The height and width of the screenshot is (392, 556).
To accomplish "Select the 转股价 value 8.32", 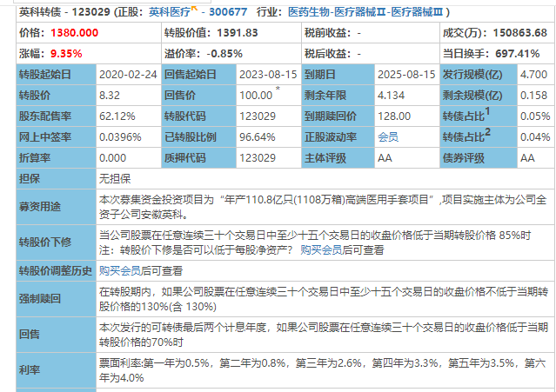I will (110, 96).
